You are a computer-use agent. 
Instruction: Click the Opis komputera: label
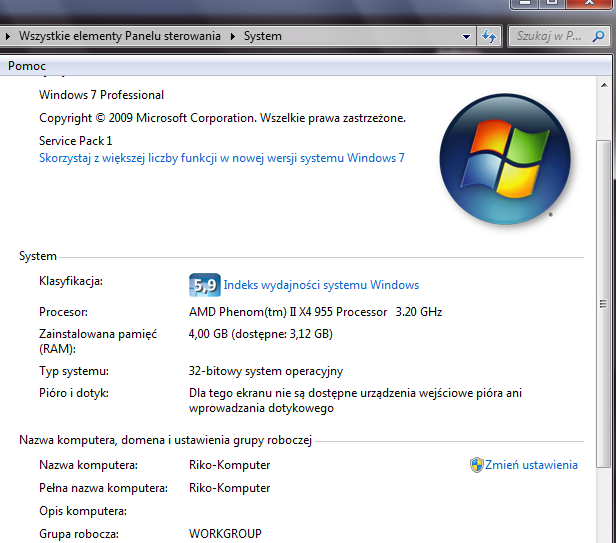pyautogui.click(x=83, y=511)
